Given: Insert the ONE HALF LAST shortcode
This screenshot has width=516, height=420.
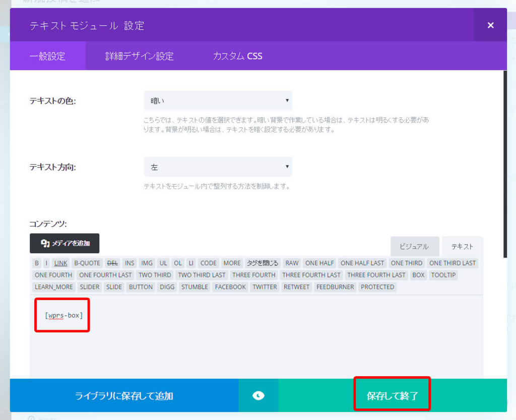Looking at the screenshot, I should point(362,263).
